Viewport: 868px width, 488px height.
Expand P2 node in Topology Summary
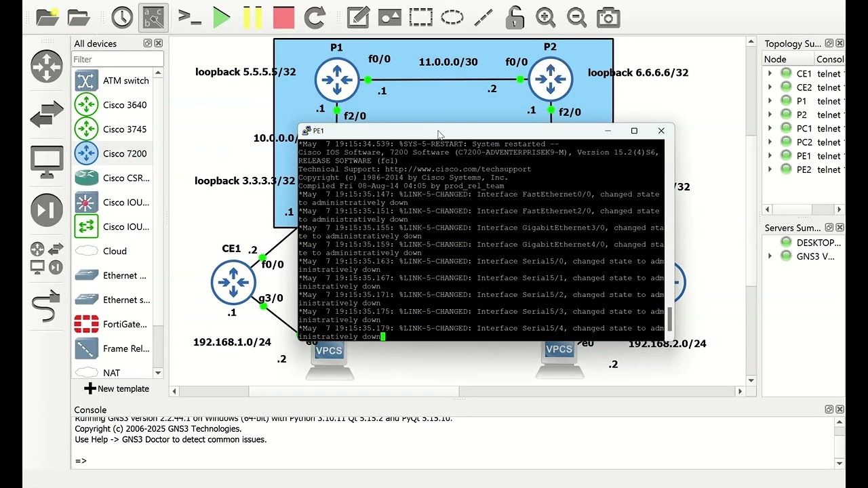pyautogui.click(x=770, y=115)
